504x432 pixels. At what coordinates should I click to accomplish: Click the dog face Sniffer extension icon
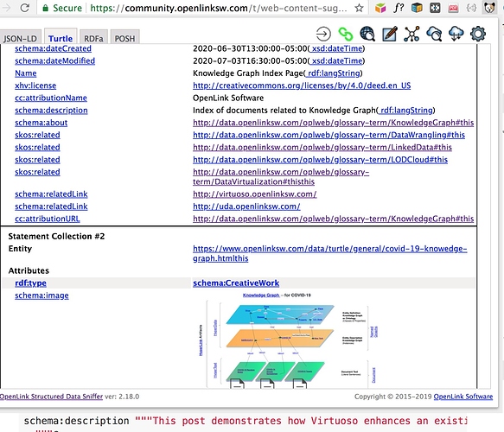point(489,8)
